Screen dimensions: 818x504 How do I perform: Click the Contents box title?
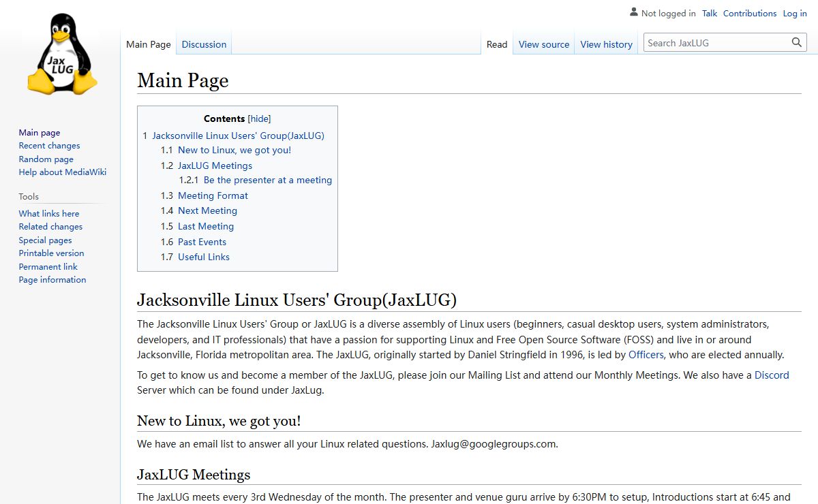(224, 119)
